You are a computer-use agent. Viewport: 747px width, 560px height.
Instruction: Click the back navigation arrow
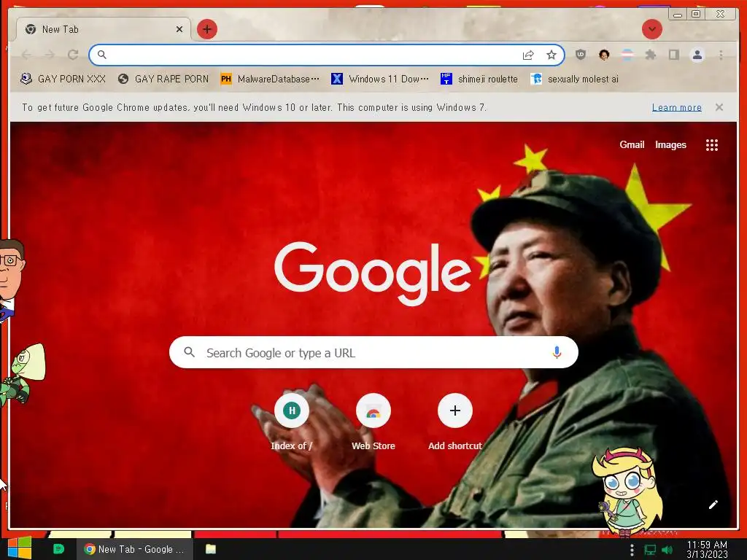click(27, 55)
